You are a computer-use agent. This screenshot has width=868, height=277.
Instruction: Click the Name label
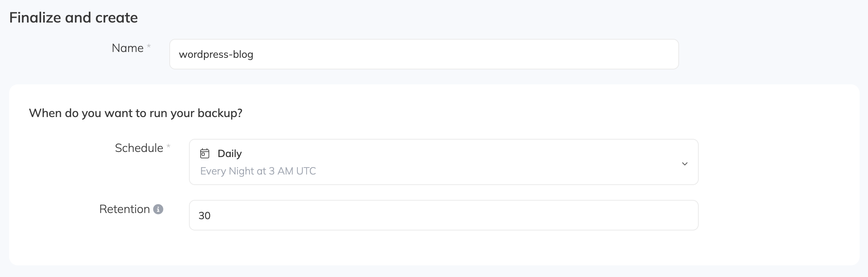pos(127,48)
